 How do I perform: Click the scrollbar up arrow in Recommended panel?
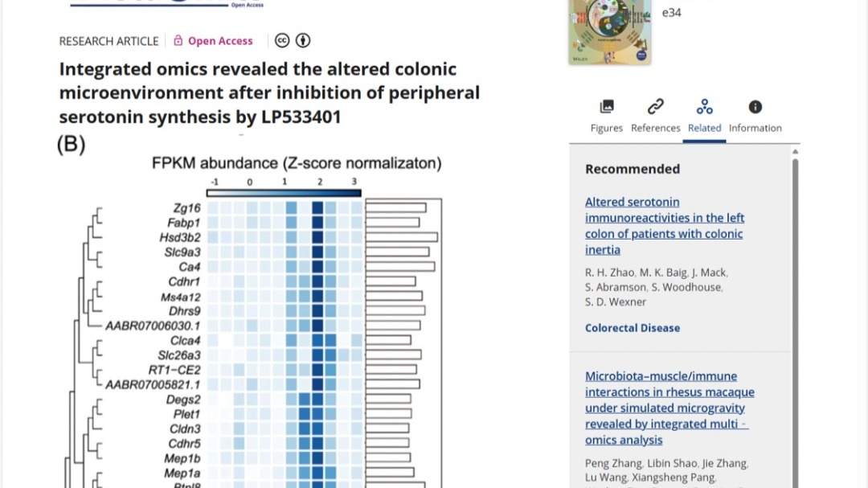[x=796, y=151]
